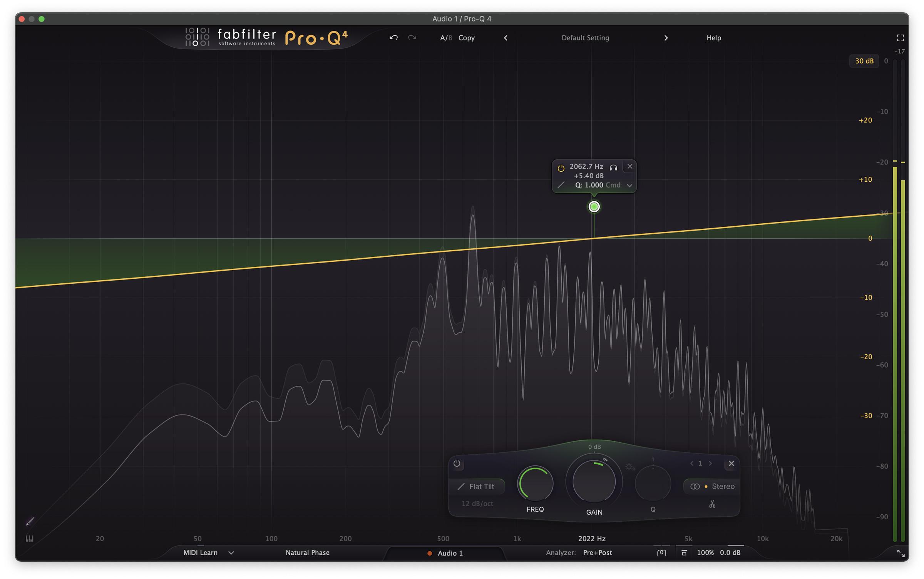Enter full screen mode via top-right icon
The height and width of the screenshot is (579, 924).
900,38
